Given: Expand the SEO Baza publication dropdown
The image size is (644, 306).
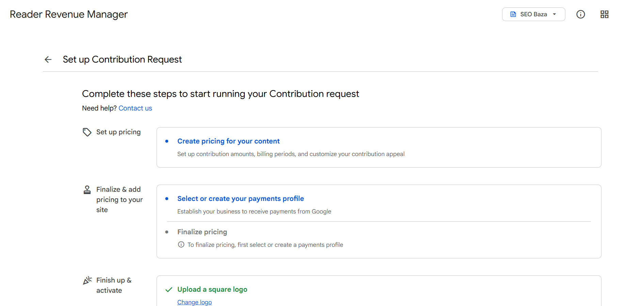Looking at the screenshot, I should tap(533, 14).
